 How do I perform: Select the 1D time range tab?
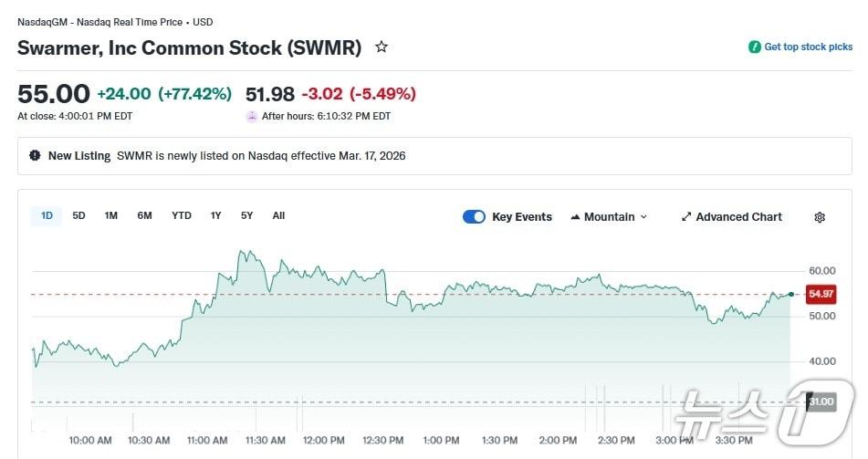[47, 216]
